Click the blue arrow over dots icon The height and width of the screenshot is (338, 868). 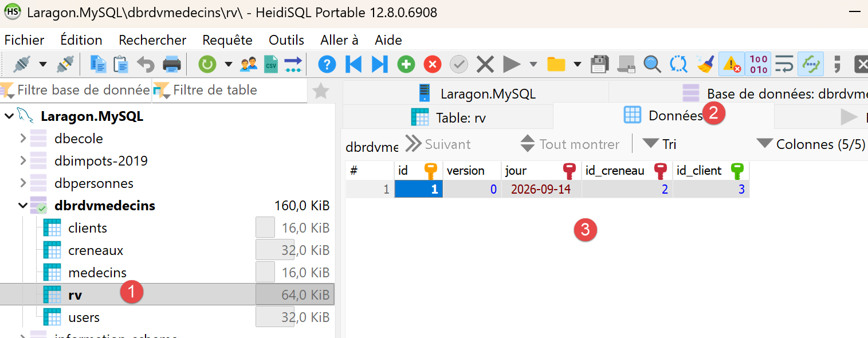click(x=293, y=64)
